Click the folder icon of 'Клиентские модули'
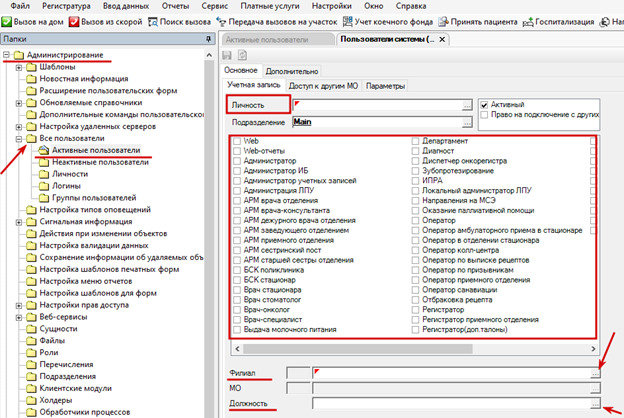Screen dimensions: 624x418 [31, 388]
